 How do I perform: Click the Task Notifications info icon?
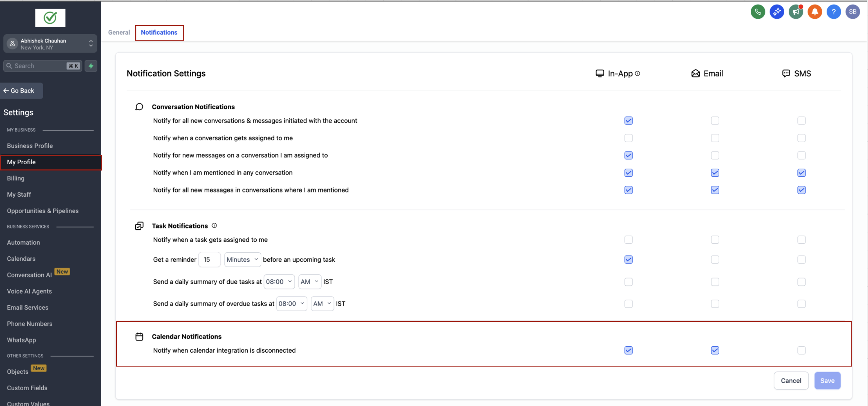214,226
